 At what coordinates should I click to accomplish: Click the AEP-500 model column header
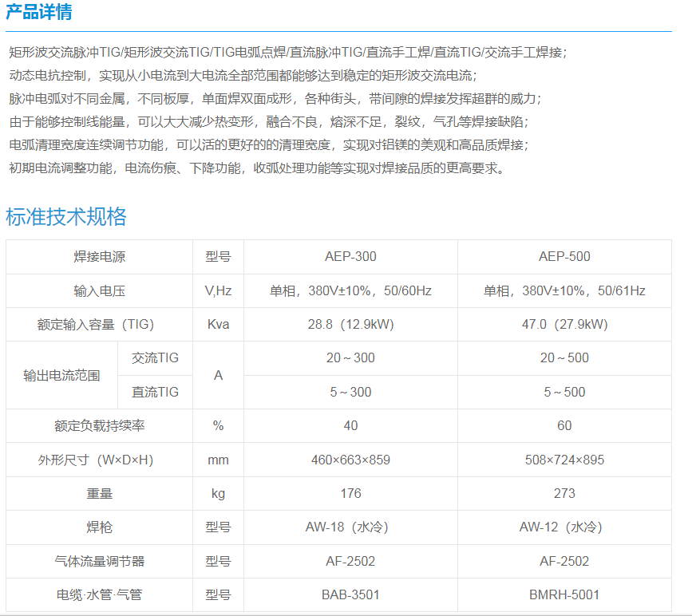click(x=564, y=257)
